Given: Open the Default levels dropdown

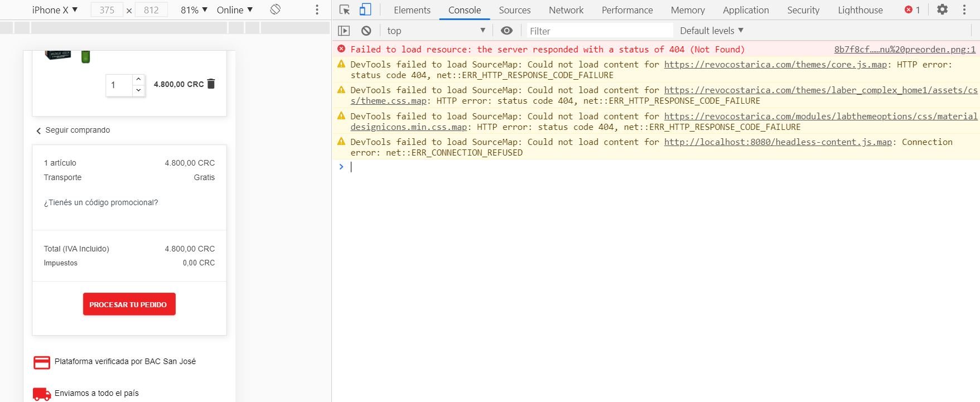Looking at the screenshot, I should pyautogui.click(x=712, y=31).
